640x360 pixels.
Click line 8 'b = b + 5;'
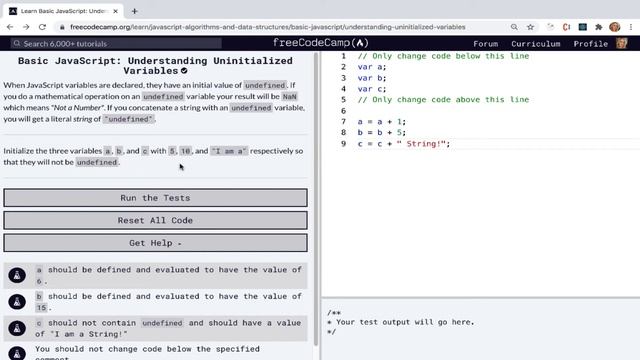(x=382, y=133)
